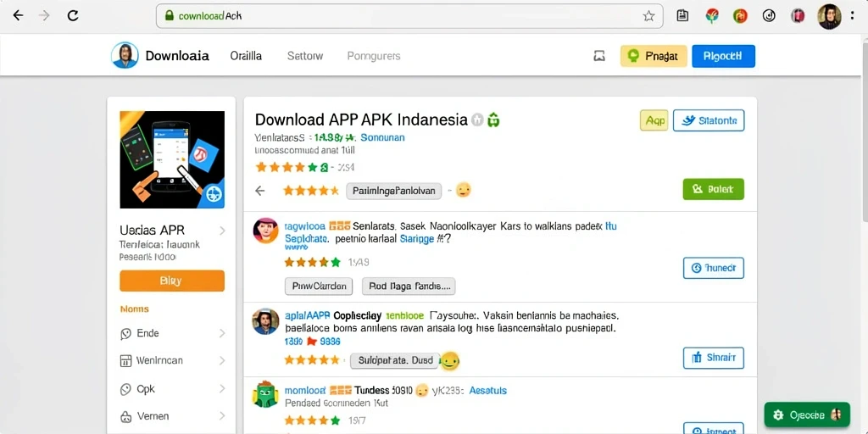Expand the Vernen row chevron
This screenshot has width=868, height=434.
(222, 415)
